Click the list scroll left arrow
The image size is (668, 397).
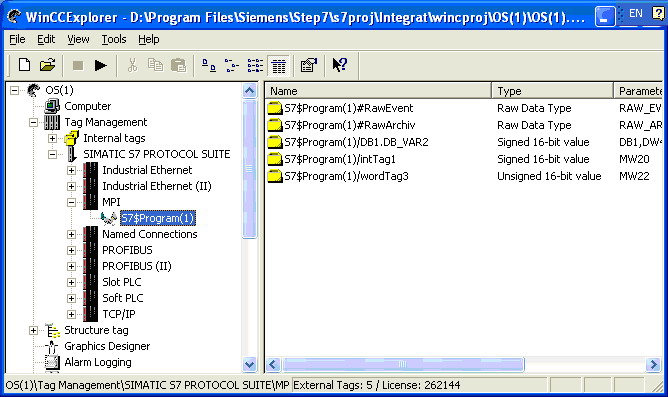click(273, 365)
